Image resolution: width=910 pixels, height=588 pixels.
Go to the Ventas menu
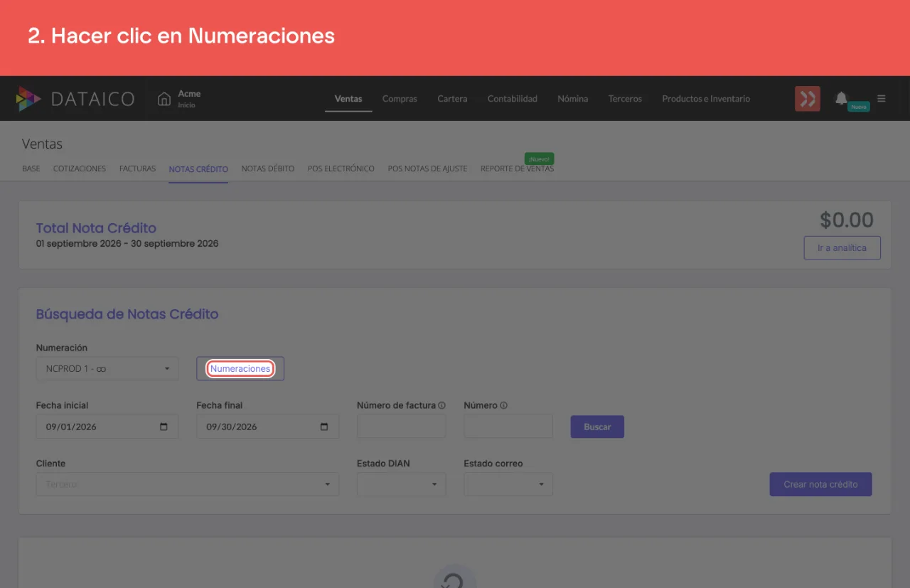click(348, 99)
